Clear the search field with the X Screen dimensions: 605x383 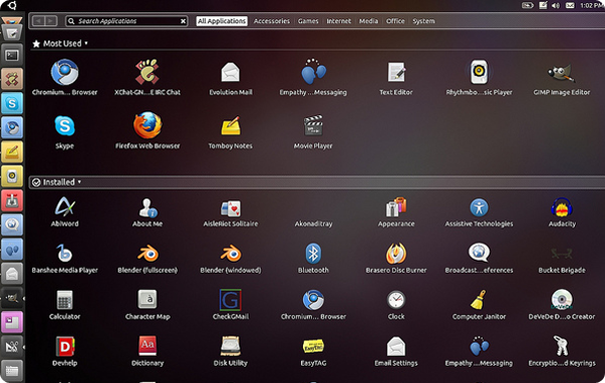pyautogui.click(x=183, y=21)
